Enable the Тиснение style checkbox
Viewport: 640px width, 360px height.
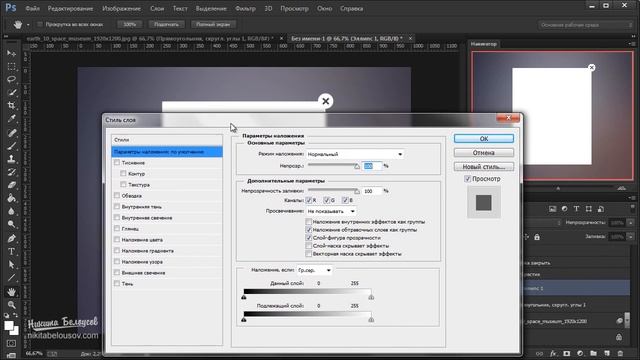pos(117,162)
